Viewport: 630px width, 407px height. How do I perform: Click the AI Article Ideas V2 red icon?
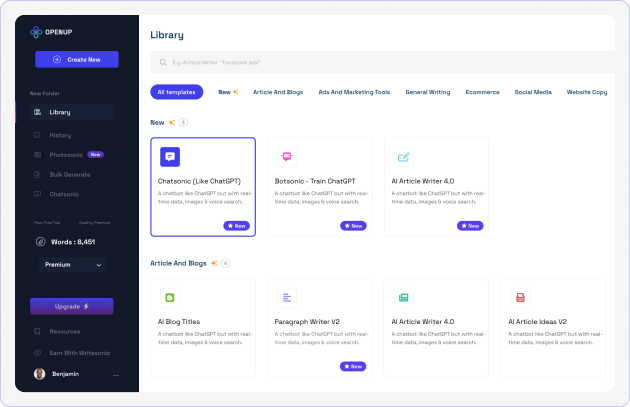tap(520, 297)
